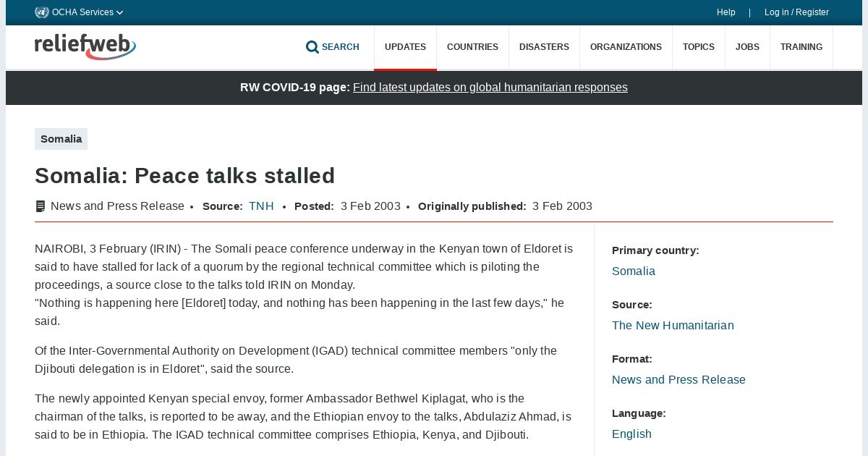Screen dimensions: 868x456
Task: Click the 'Originally published:' label
Action: [472, 206]
